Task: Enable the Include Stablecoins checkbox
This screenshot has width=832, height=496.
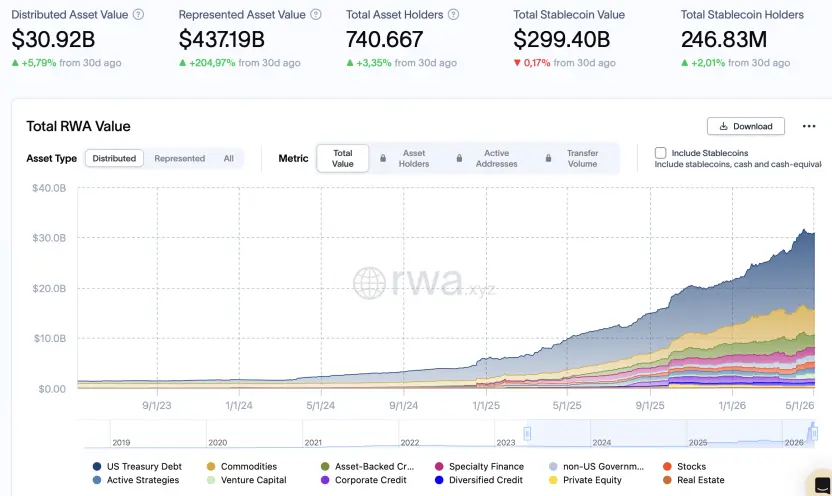Action: click(x=660, y=153)
